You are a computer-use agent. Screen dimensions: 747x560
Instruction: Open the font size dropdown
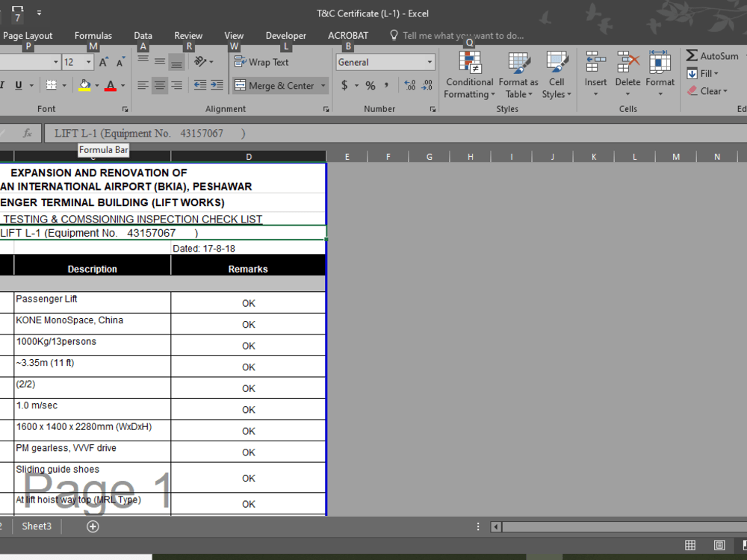click(x=89, y=63)
